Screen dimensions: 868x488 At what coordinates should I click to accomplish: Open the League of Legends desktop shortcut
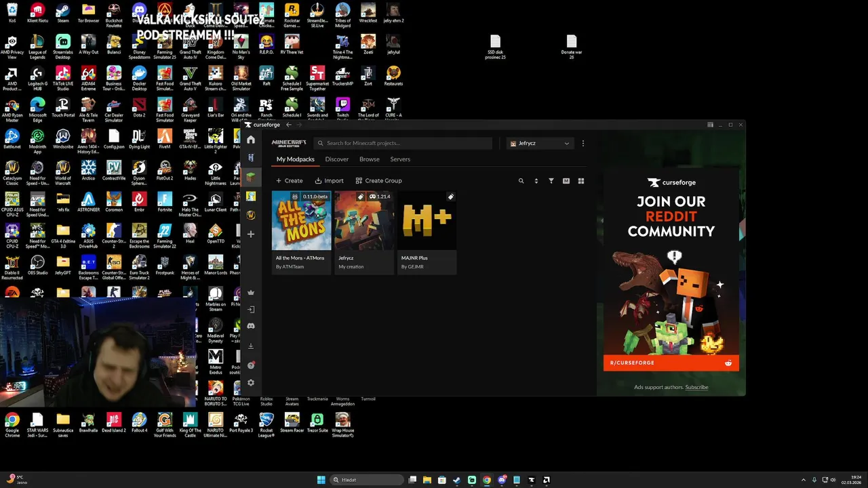tap(37, 46)
